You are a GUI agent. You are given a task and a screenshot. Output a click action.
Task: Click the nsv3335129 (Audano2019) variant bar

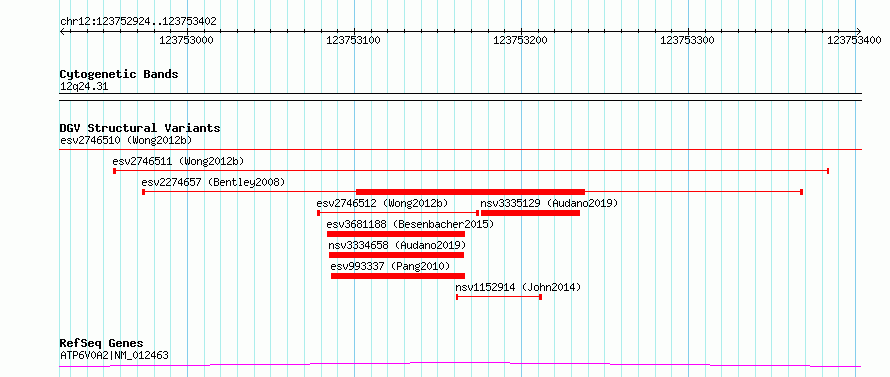coord(530,213)
